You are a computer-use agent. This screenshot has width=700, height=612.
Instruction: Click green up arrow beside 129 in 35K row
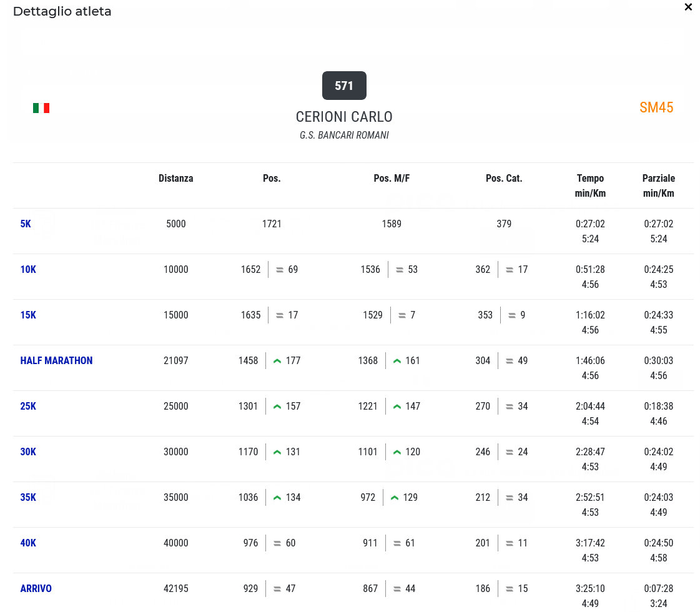coord(395,498)
